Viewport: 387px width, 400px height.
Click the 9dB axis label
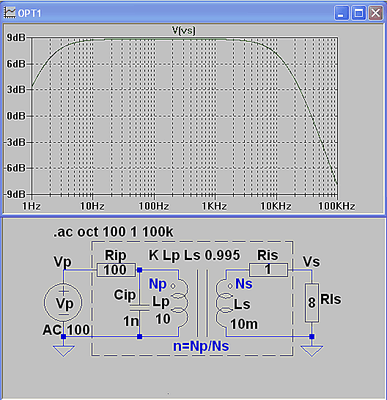pyautogui.click(x=16, y=38)
